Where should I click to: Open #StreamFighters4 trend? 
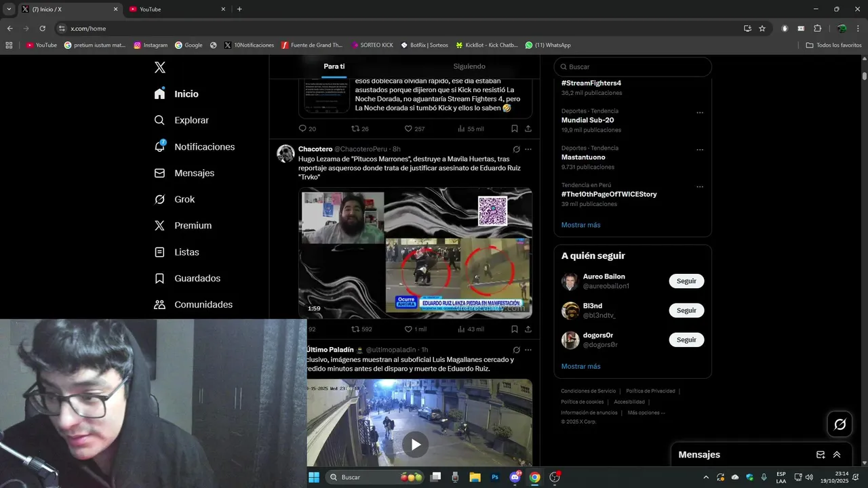[591, 83]
